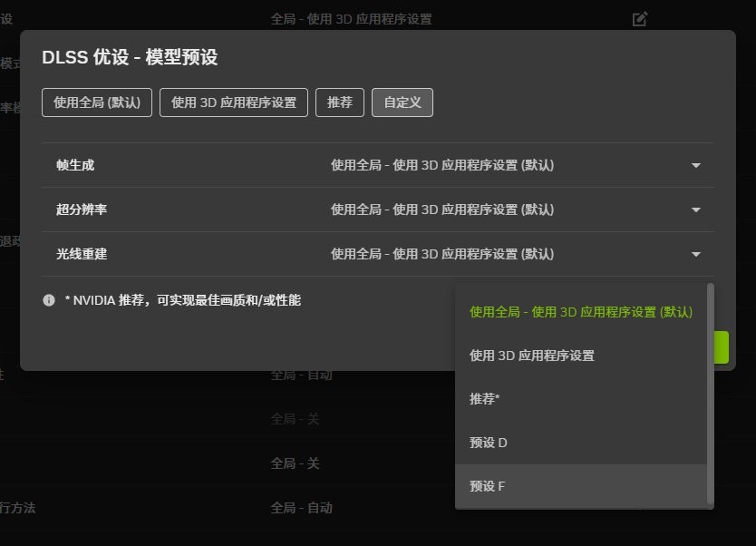Viewport: 756px width, 546px height.
Task: Click the 帧生成 row label
Action: (75, 165)
